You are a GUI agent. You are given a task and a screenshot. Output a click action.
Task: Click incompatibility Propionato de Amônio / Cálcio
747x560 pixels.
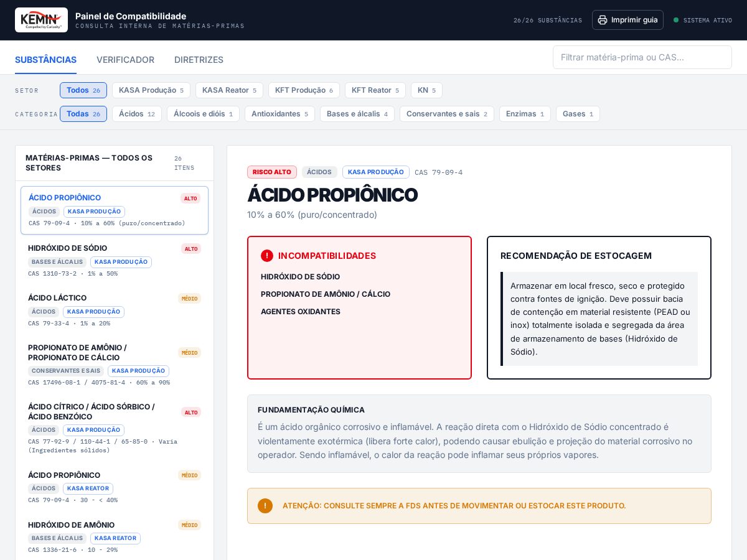[x=326, y=294]
